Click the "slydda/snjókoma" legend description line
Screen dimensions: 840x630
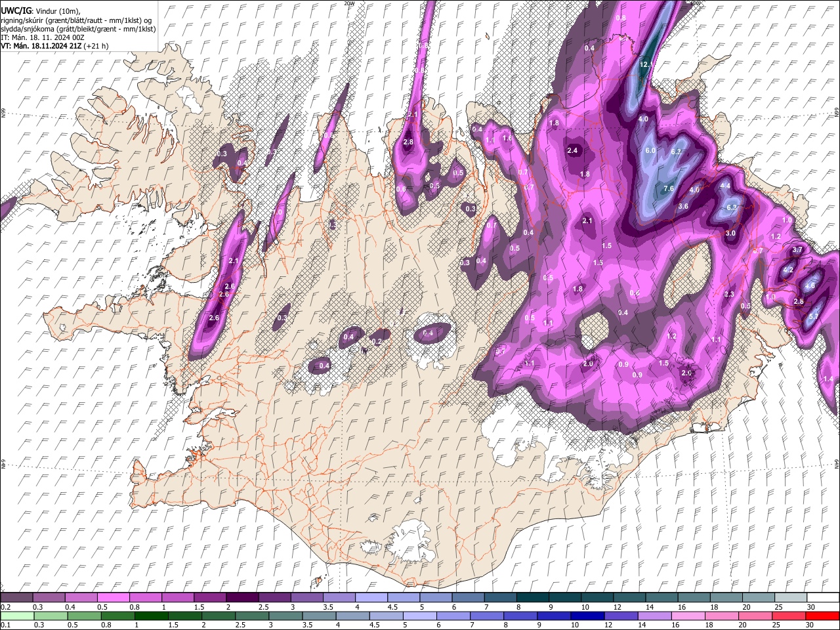point(78,29)
